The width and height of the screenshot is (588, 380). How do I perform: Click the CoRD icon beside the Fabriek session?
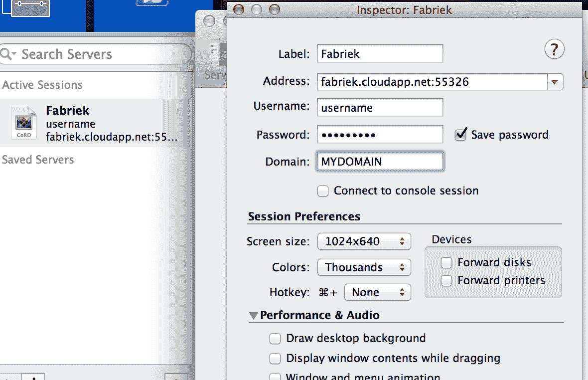[x=23, y=121]
